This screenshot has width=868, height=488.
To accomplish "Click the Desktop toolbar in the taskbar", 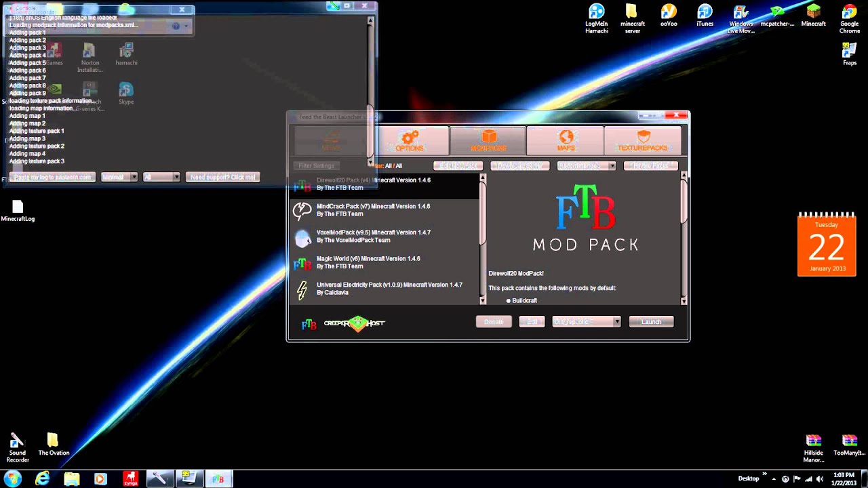I will [749, 479].
